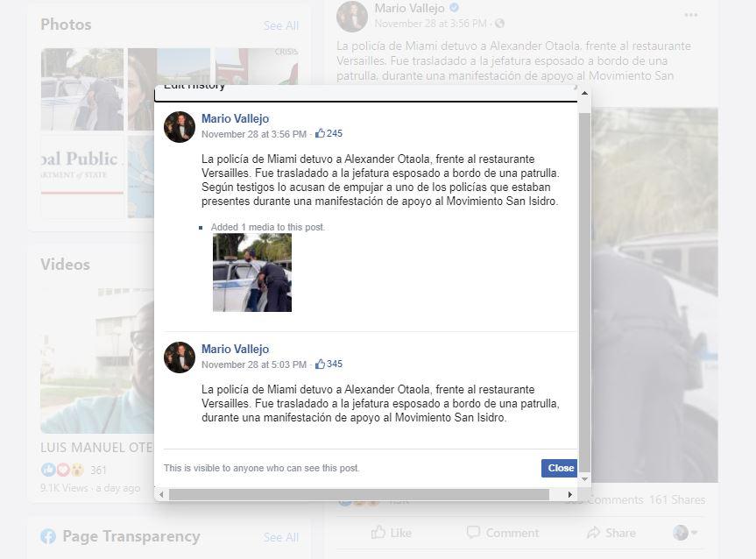This screenshot has width=756, height=559.
Task: Click 'November 28 at 3:56 PM' on background post
Action: click(430, 24)
